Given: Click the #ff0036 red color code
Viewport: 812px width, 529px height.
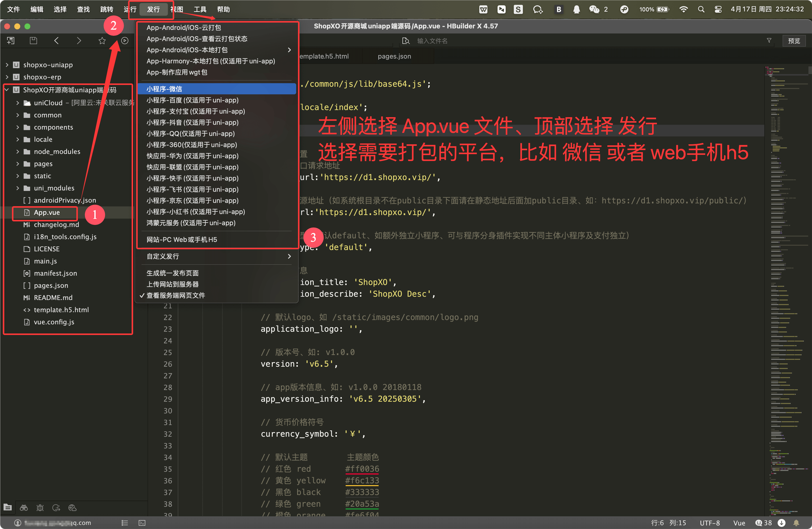Looking at the screenshot, I should (x=362, y=469).
